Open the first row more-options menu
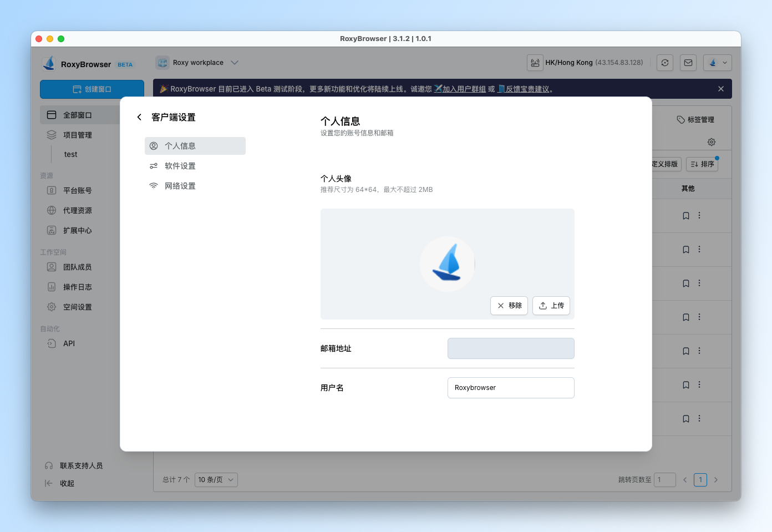The image size is (772, 532). click(699, 215)
